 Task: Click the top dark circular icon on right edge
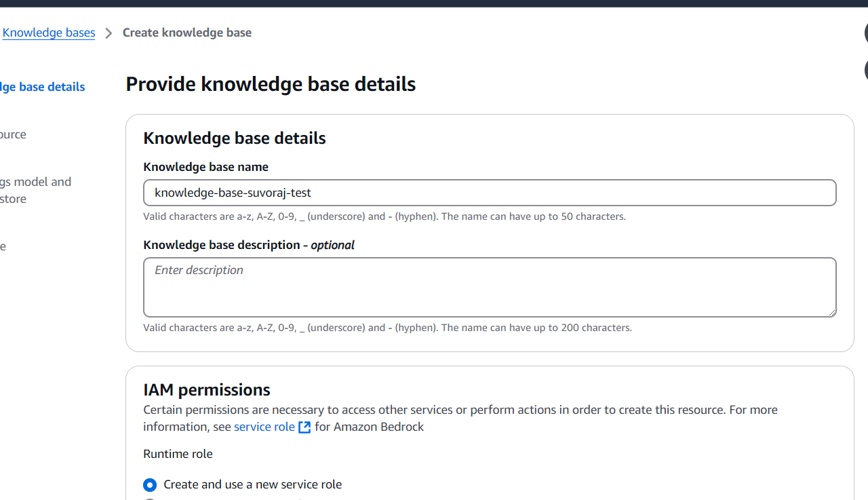tap(866, 33)
